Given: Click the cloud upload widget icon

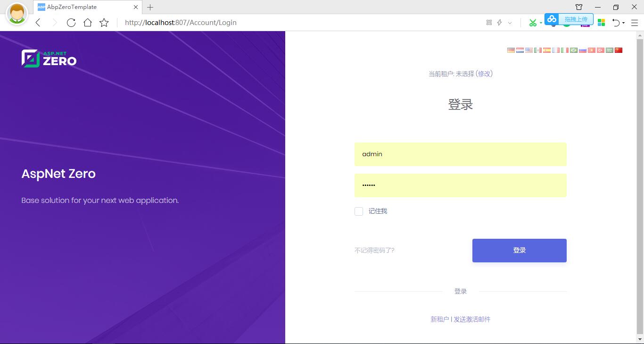Looking at the screenshot, I should (552, 19).
